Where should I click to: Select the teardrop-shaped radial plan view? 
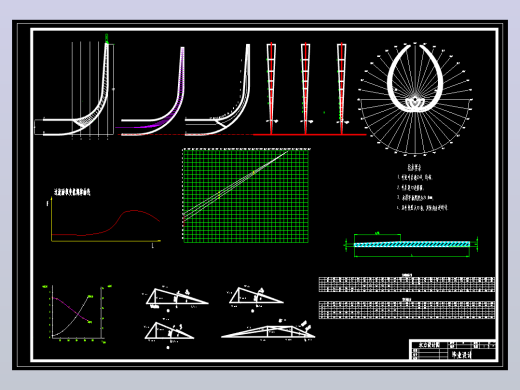click(415, 99)
